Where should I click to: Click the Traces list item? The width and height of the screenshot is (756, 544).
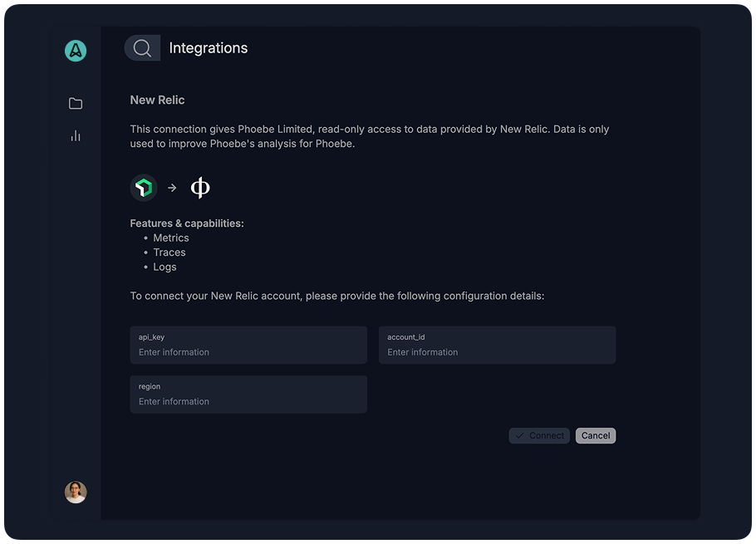coord(169,252)
